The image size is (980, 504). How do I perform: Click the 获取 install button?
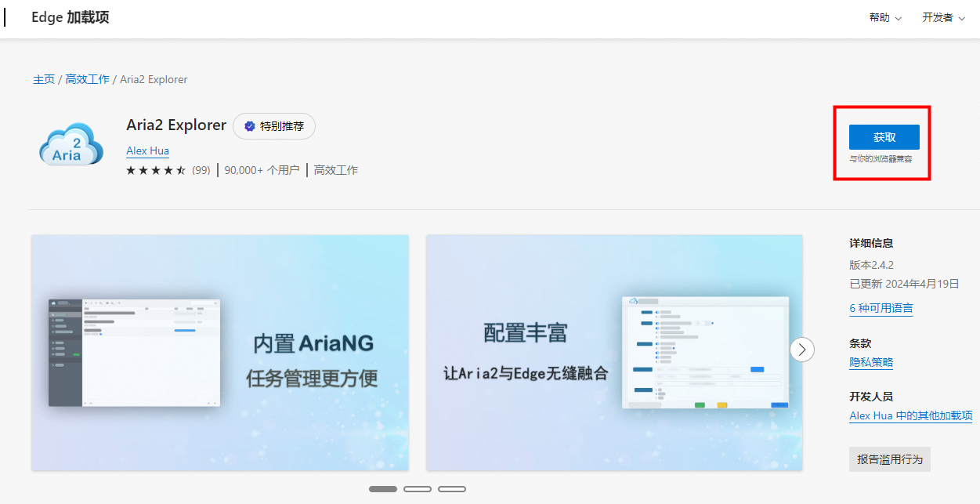[883, 136]
